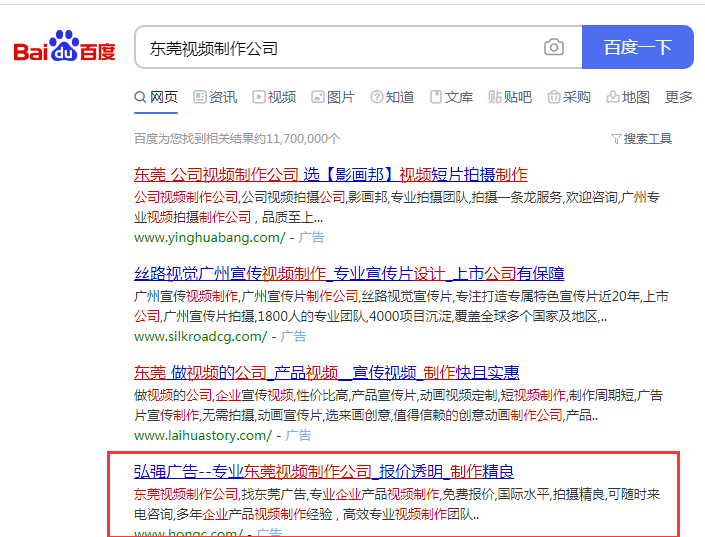Open 搜索工具 filter options

click(641, 139)
